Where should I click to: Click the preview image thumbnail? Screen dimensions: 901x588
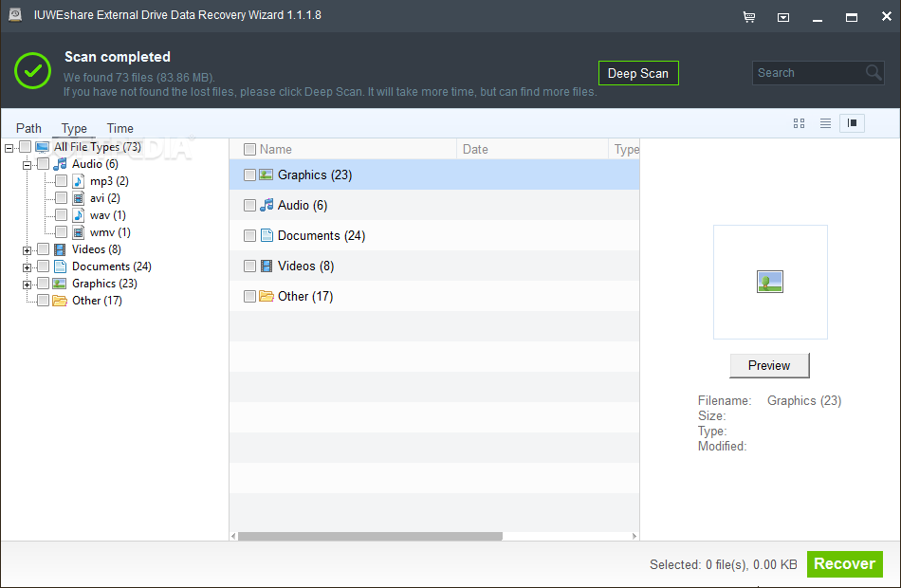click(x=770, y=282)
